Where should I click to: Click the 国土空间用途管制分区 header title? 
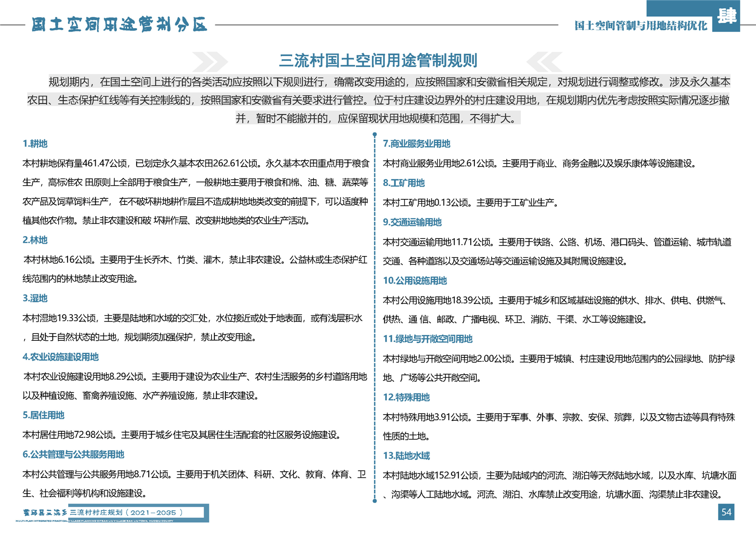[x=120, y=25]
